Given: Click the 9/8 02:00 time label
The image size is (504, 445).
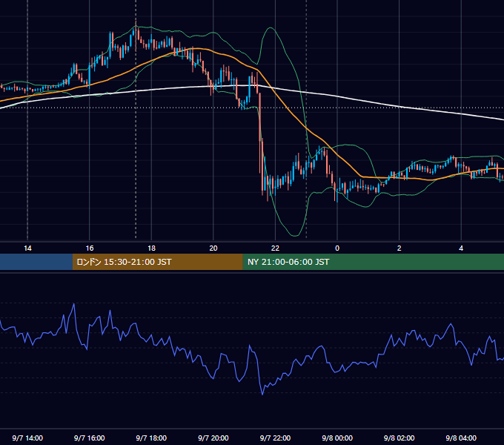Looking at the screenshot, I should point(399,438).
